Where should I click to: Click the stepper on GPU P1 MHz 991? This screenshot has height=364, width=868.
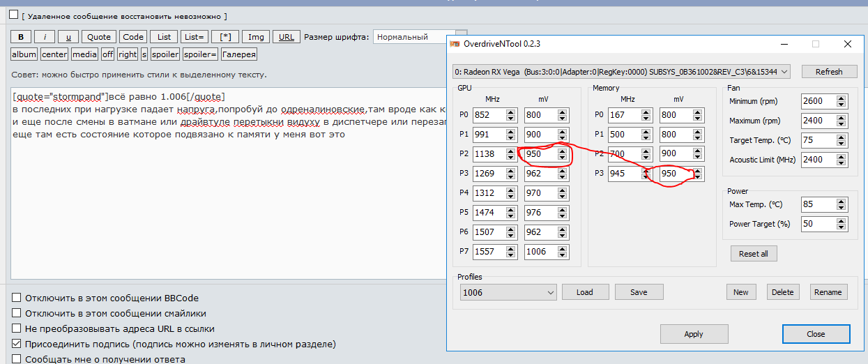tap(511, 135)
